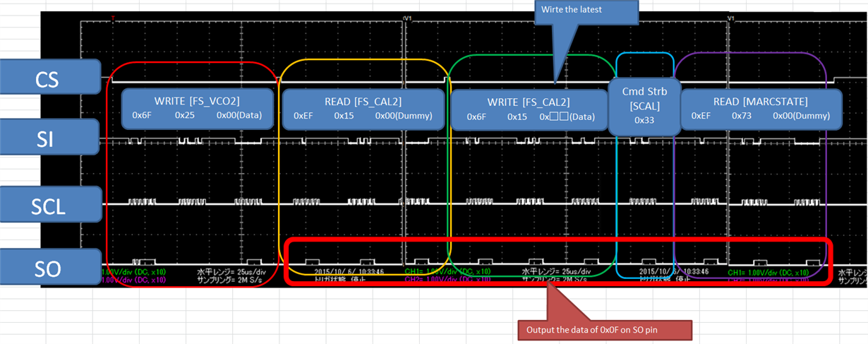Click the 0x00(Data) value under WRITE [FS_VCO2]
This screenshot has width=868, height=344.
pos(239,116)
